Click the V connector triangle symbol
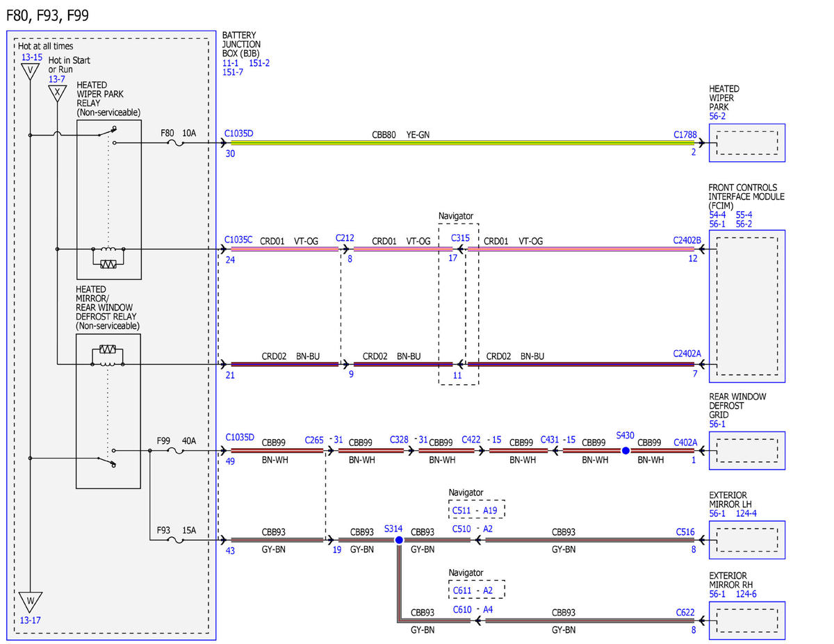 point(29,72)
